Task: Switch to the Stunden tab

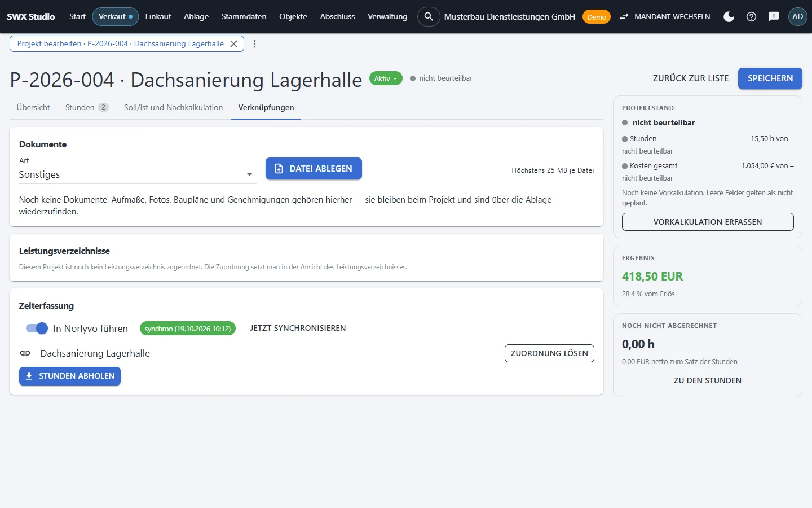Action: point(87,107)
